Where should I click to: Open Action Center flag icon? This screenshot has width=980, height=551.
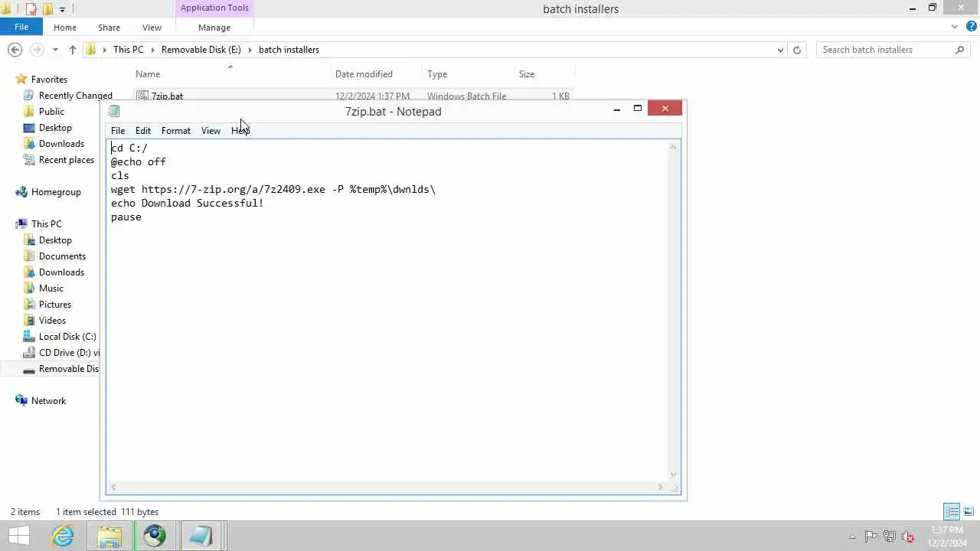tap(871, 536)
